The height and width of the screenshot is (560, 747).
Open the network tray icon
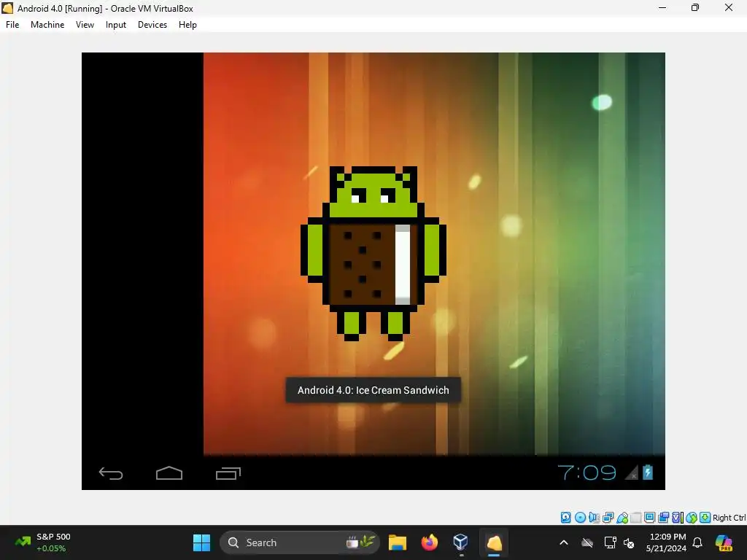coord(610,542)
